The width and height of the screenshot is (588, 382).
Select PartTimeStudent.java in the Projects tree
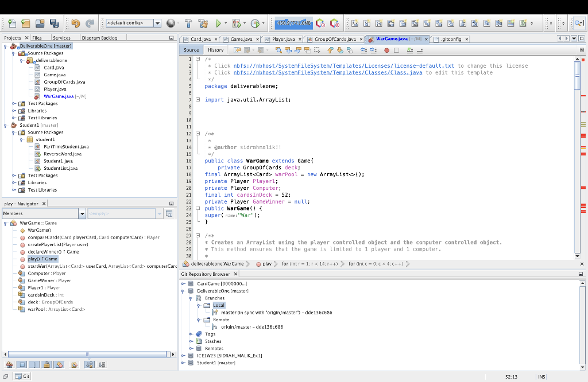point(66,146)
